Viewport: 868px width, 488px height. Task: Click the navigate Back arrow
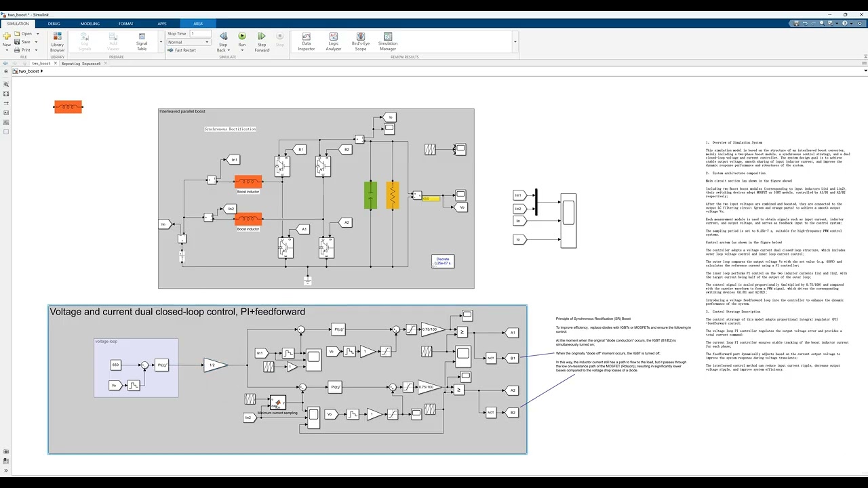(5, 64)
